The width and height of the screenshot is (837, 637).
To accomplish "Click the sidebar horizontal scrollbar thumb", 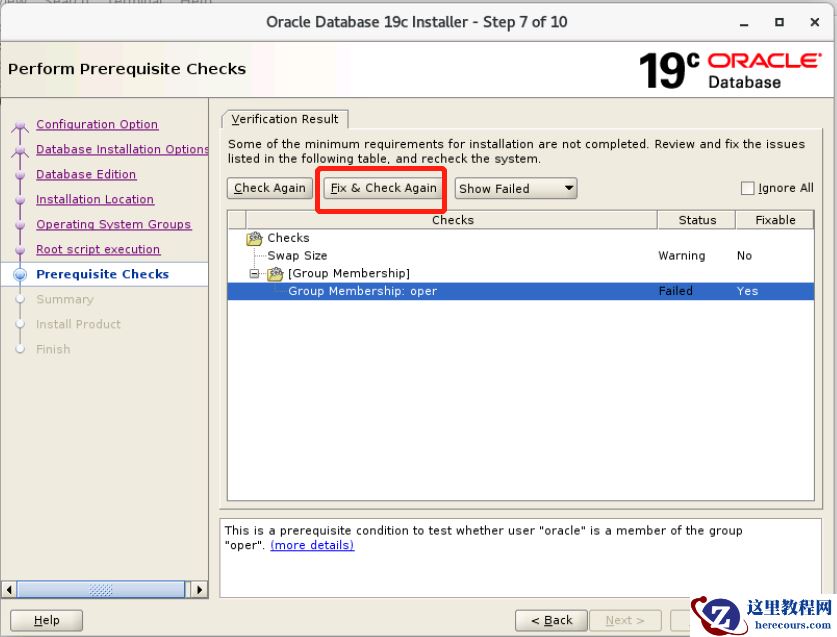I will pos(101,589).
